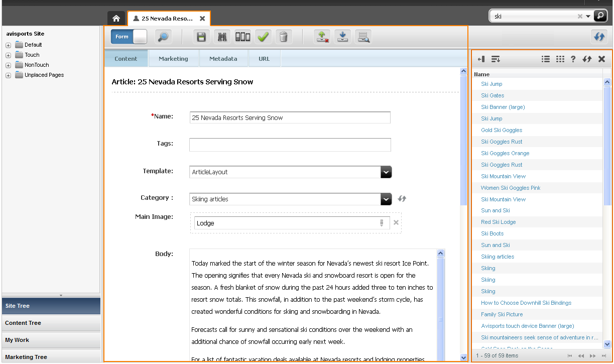The height and width of the screenshot is (364, 614).
Task: Open the Metadata tab
Action: [223, 59]
